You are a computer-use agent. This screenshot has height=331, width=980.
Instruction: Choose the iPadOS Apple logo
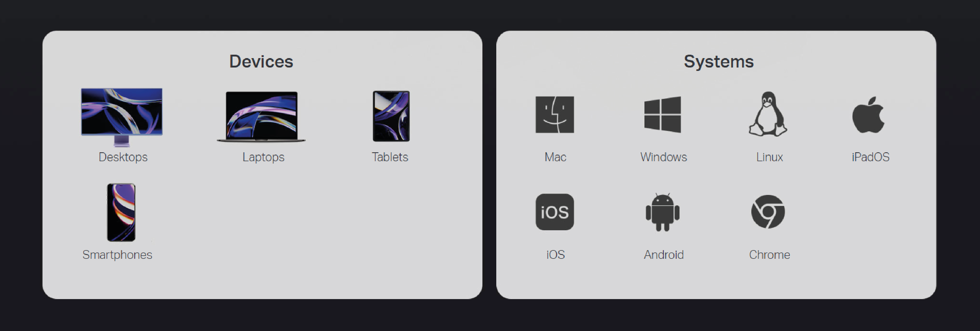868,115
